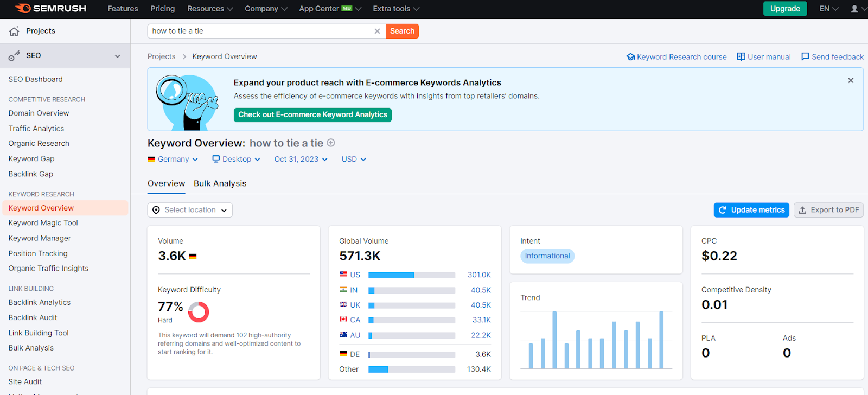Screen dimensions: 868x395
Task: Close the E-commerce Keywords Analytics banner
Action: (851, 80)
